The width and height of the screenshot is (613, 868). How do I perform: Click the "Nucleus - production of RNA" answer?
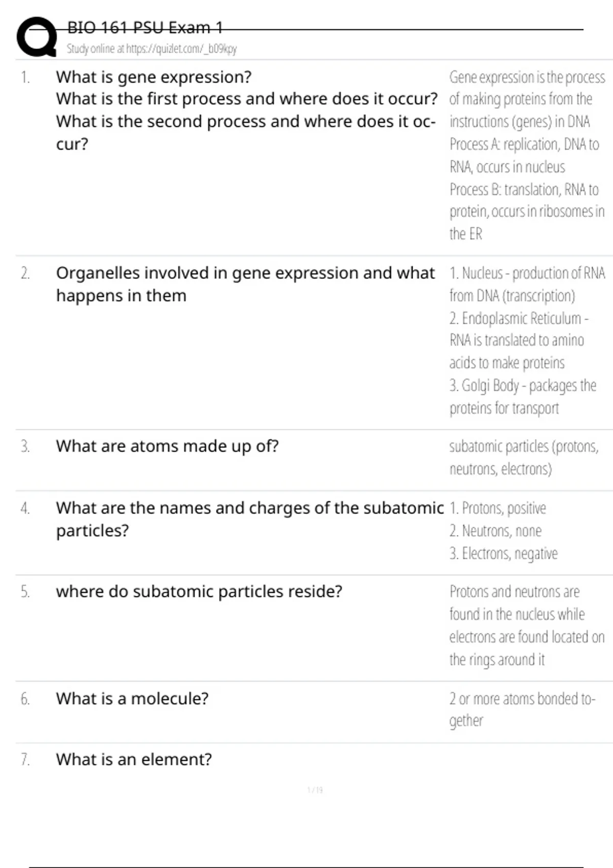coord(527,274)
